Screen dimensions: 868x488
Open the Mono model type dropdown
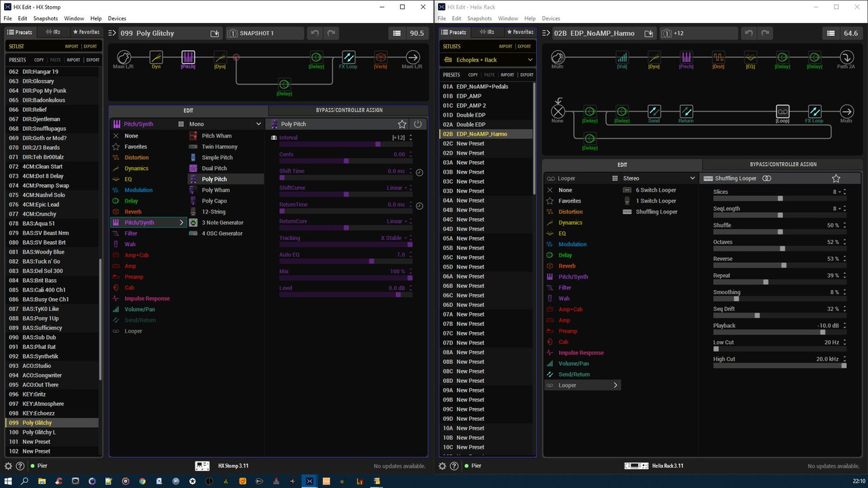tap(226, 124)
